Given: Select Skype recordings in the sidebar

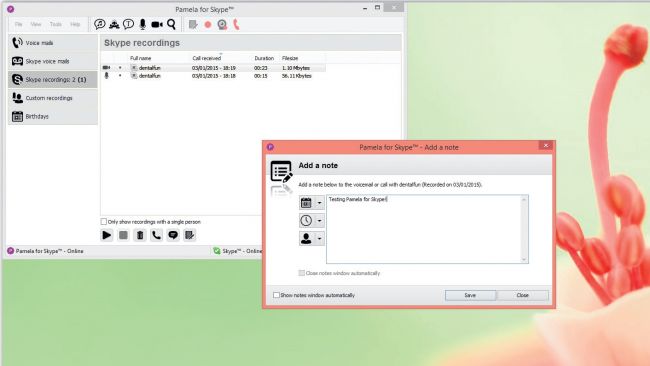Looking at the screenshot, I should coord(53,80).
